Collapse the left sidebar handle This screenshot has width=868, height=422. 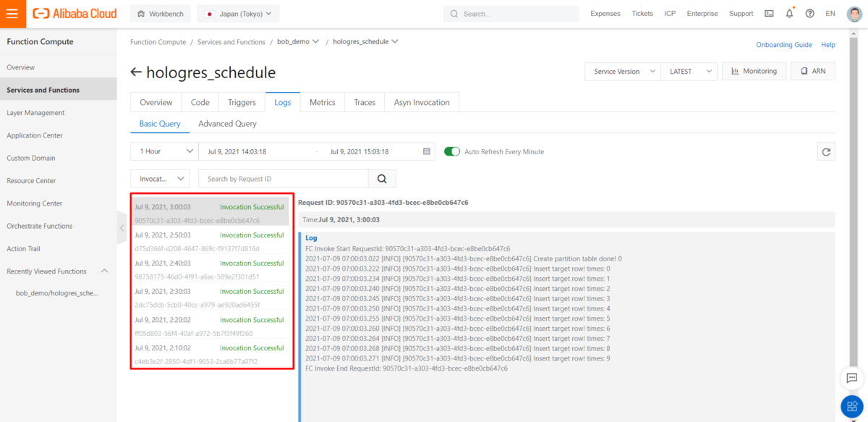point(121,228)
